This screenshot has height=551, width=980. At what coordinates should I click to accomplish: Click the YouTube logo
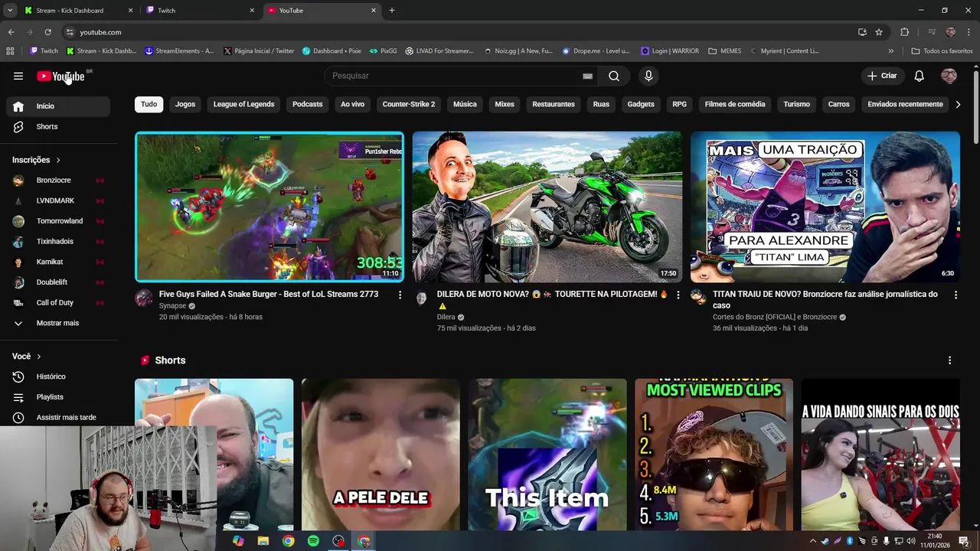click(61, 76)
